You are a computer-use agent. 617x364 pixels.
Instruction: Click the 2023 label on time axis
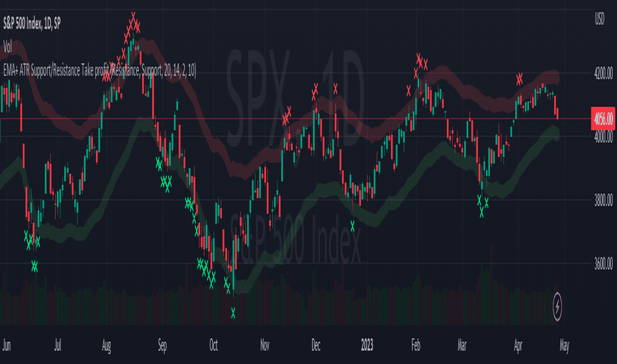[367, 345]
